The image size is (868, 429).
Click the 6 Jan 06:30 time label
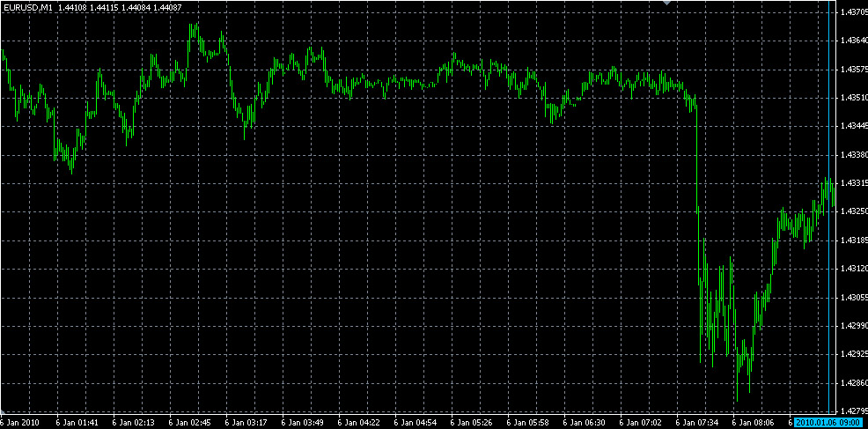(585, 422)
